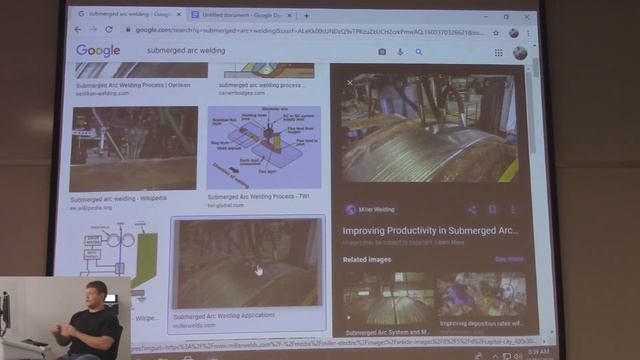Search by image using the camera icon
640x360 pixels.
click(382, 52)
